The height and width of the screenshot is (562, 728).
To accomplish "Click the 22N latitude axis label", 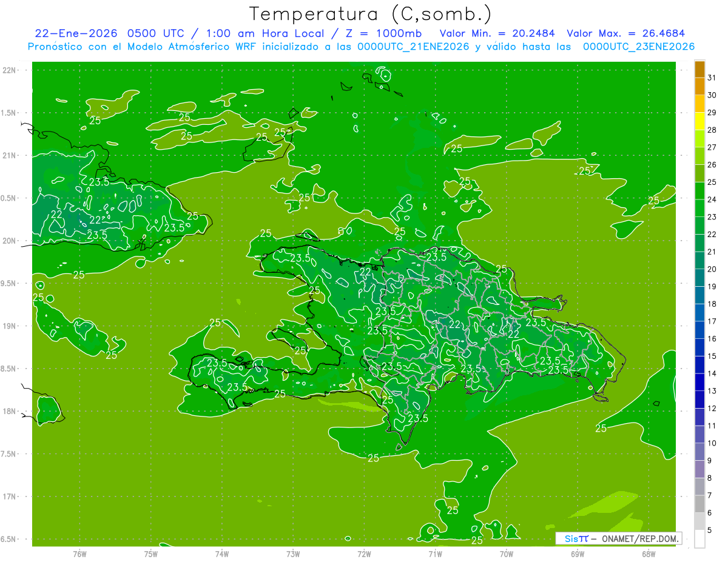I will pyautogui.click(x=10, y=70).
